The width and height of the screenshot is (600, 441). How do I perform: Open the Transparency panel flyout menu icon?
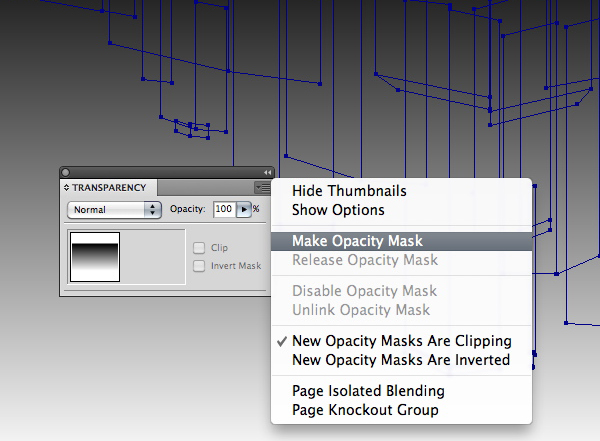coord(262,188)
